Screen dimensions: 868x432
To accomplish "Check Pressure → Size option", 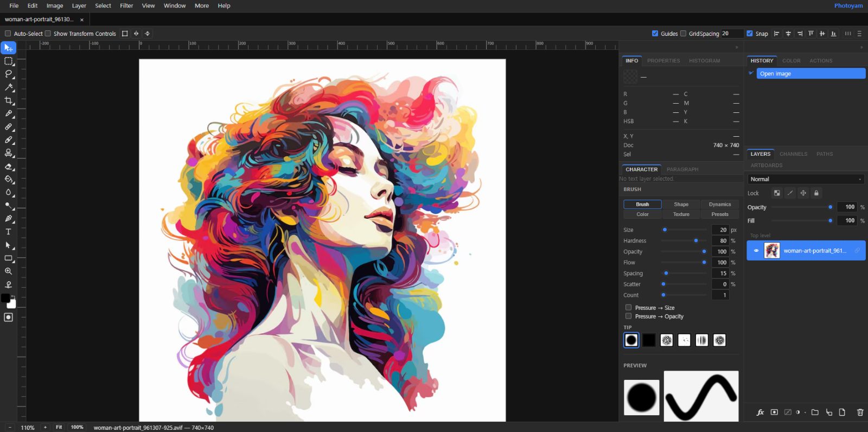I will (628, 308).
